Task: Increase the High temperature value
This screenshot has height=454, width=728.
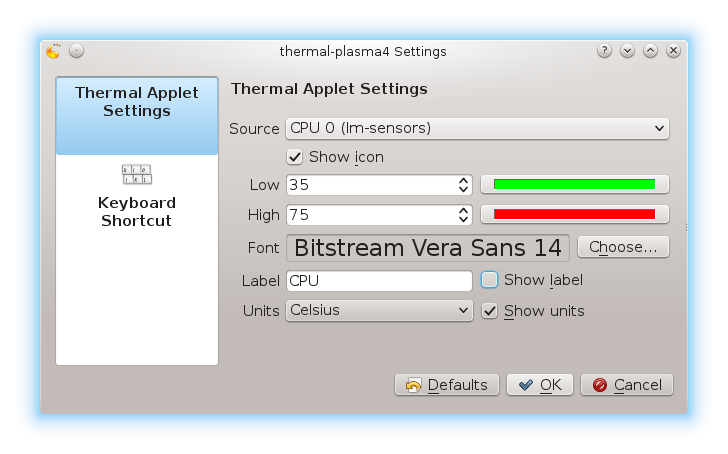Action: [463, 210]
